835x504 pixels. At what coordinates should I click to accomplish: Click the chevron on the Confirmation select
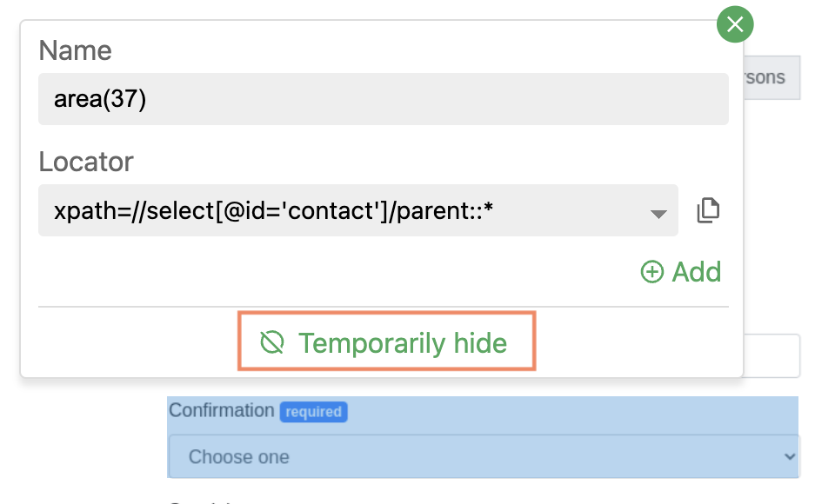pyautogui.click(x=789, y=456)
